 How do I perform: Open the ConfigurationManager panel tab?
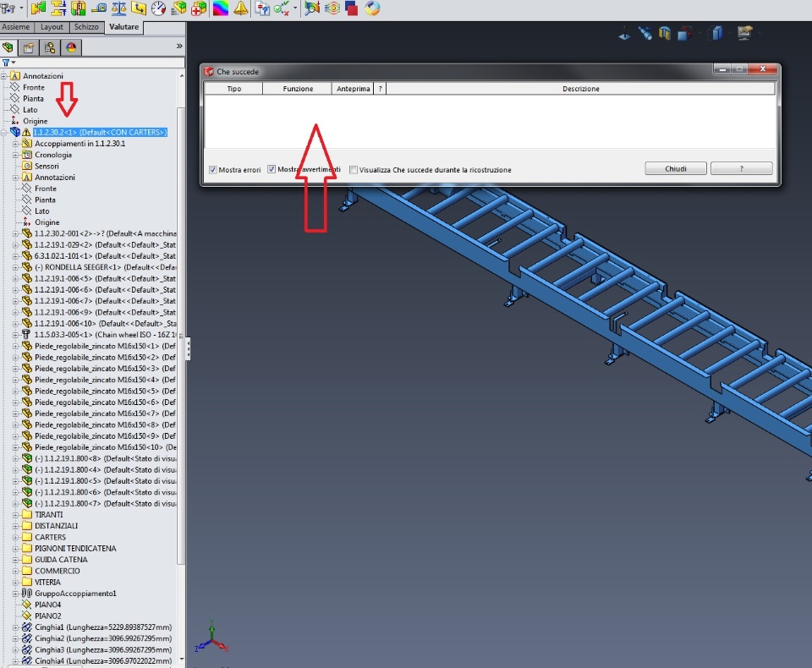pos(50,47)
